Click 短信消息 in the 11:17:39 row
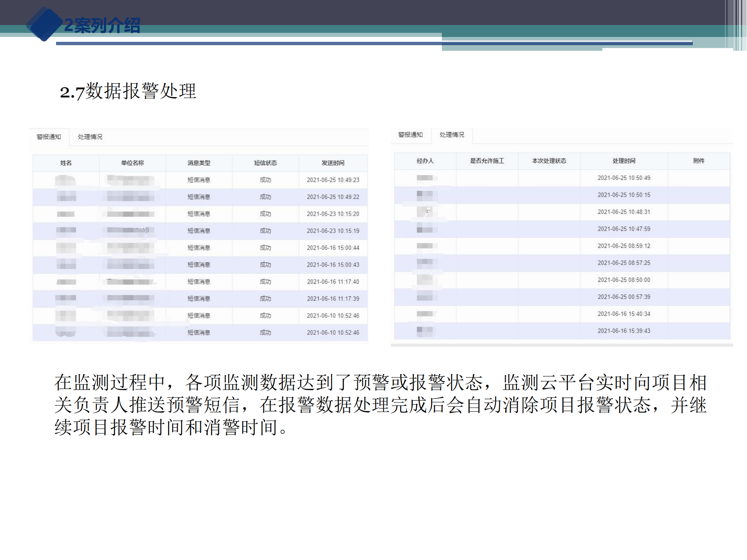Image resolution: width=747 pixels, height=560 pixels. 199,299
